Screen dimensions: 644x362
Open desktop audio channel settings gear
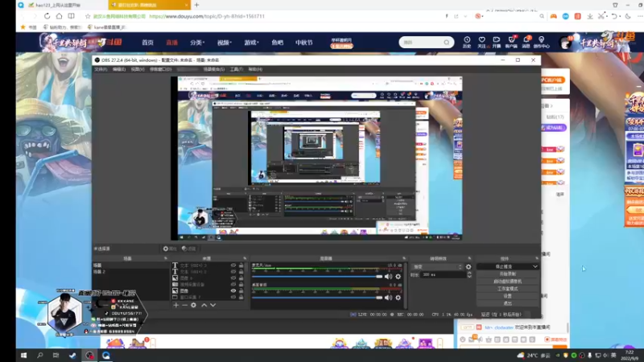(x=398, y=298)
